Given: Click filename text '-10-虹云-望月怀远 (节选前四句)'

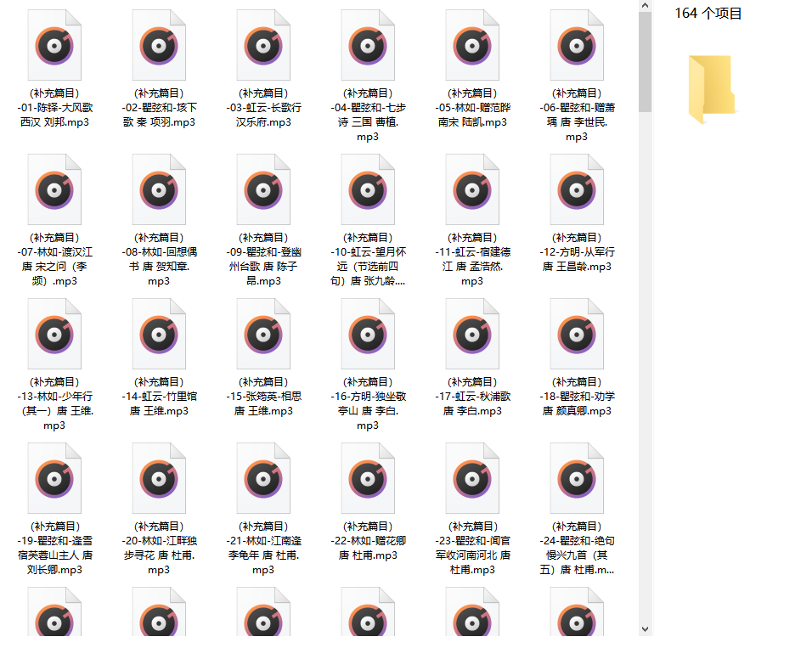Looking at the screenshot, I should tap(368, 267).
